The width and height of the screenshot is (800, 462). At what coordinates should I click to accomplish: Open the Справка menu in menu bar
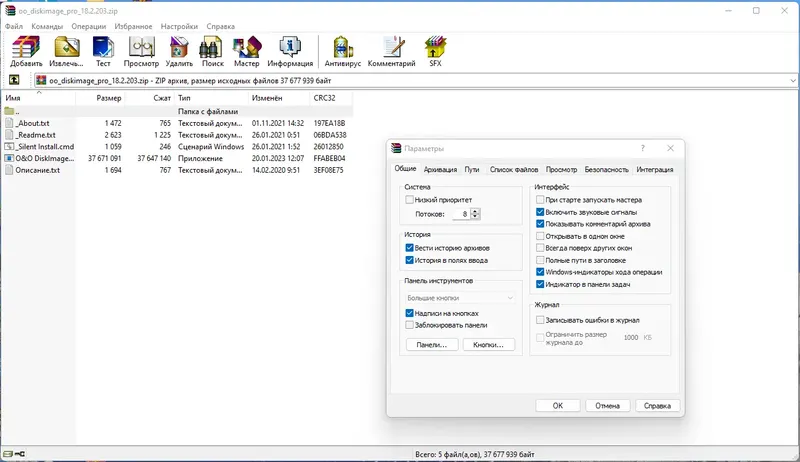(220, 26)
